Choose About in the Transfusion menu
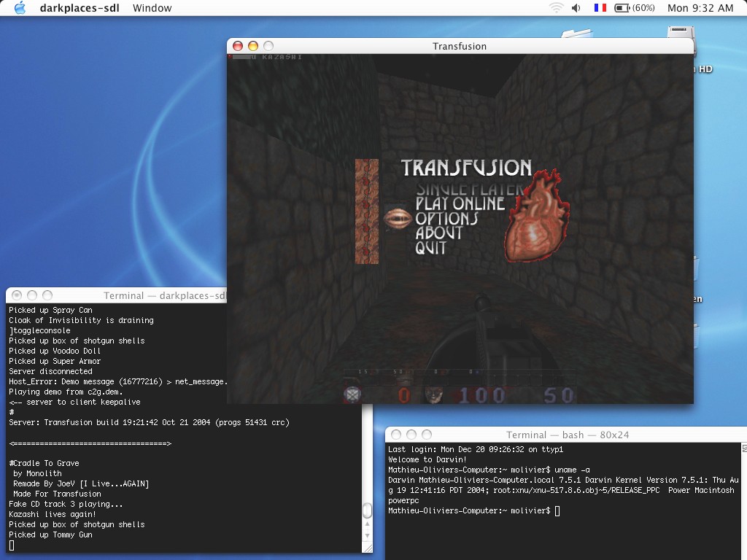 click(438, 233)
